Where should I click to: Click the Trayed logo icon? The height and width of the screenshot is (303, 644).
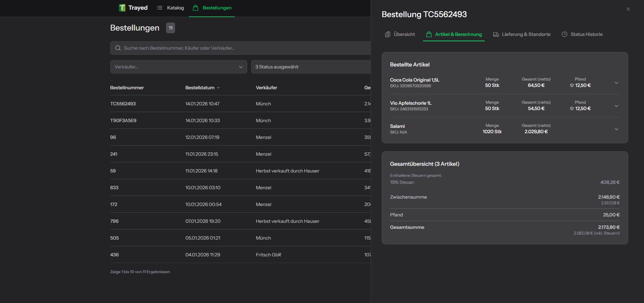122,8
